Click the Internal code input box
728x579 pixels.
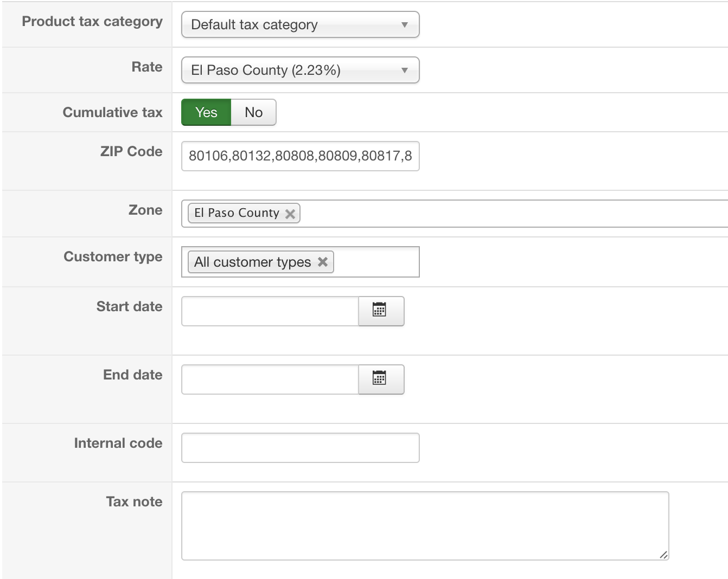pyautogui.click(x=299, y=448)
